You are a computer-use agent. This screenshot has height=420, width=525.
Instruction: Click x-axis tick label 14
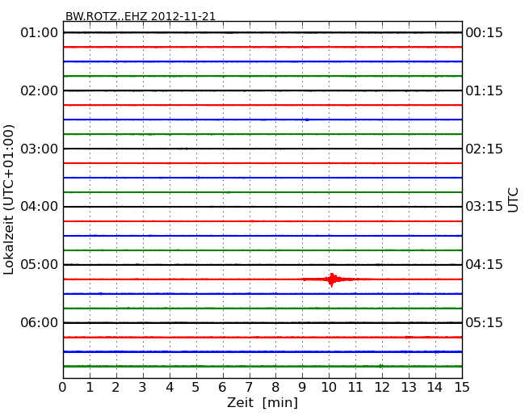pyautogui.click(x=435, y=388)
